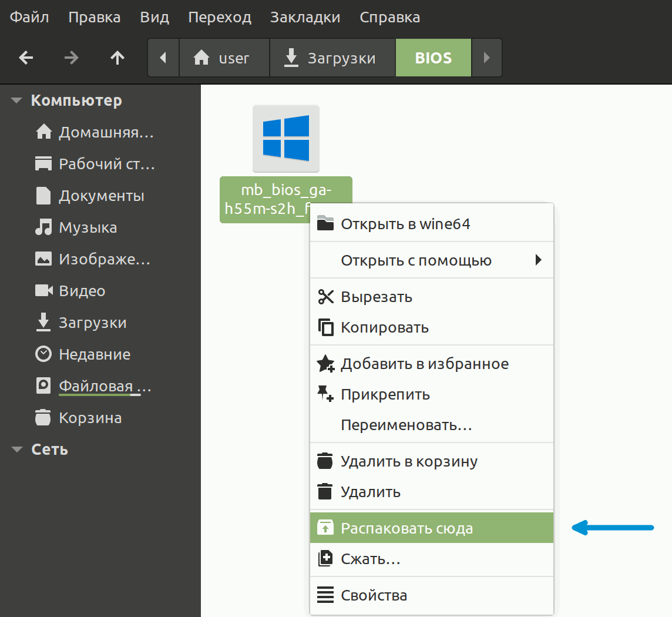Open the Загрузки path segment

click(x=332, y=58)
